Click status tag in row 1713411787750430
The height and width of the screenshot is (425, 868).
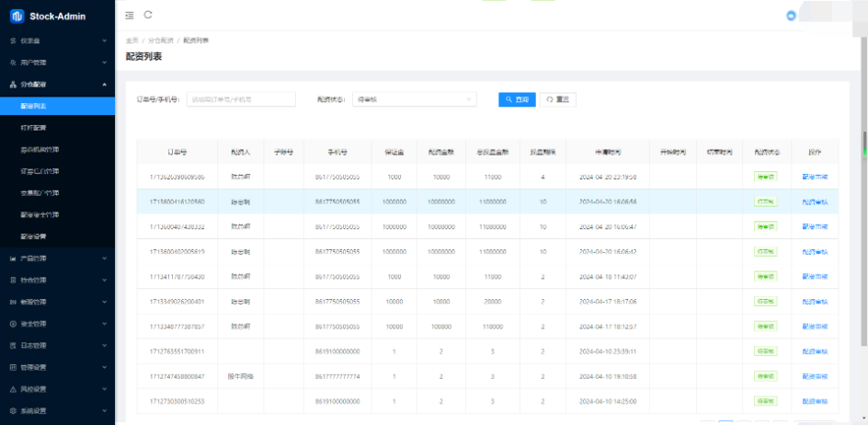(x=766, y=277)
